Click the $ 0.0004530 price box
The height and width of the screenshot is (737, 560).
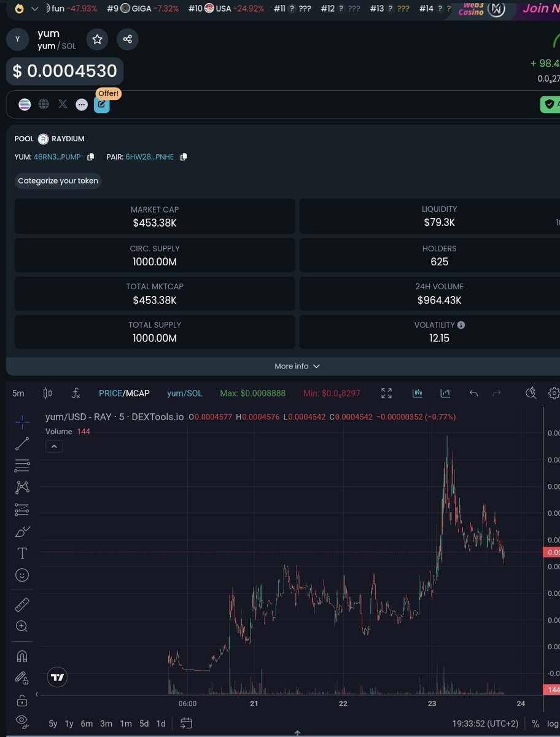pyautogui.click(x=65, y=71)
